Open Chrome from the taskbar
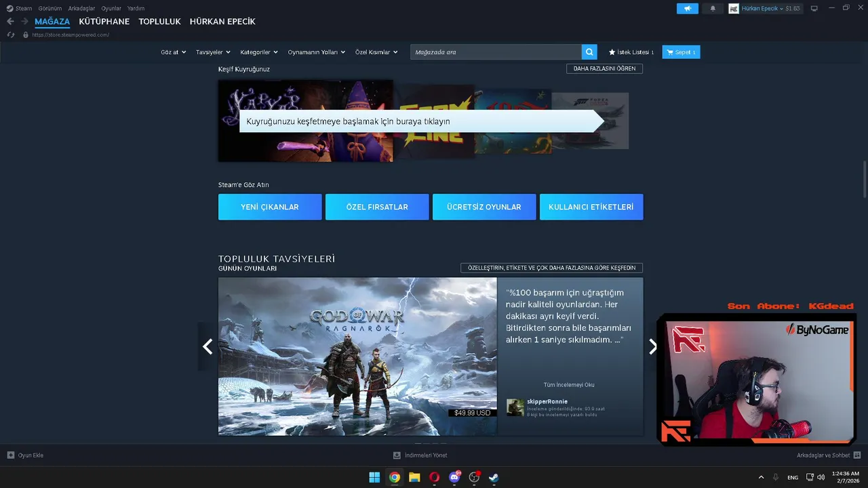This screenshot has width=868, height=488. pyautogui.click(x=394, y=477)
